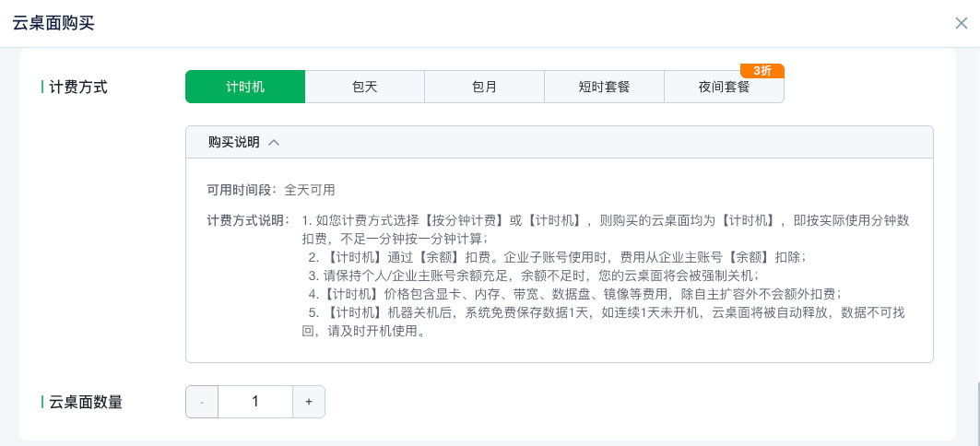Decrease cloud desktop quantity with minus
The width and height of the screenshot is (980, 446).
click(202, 402)
